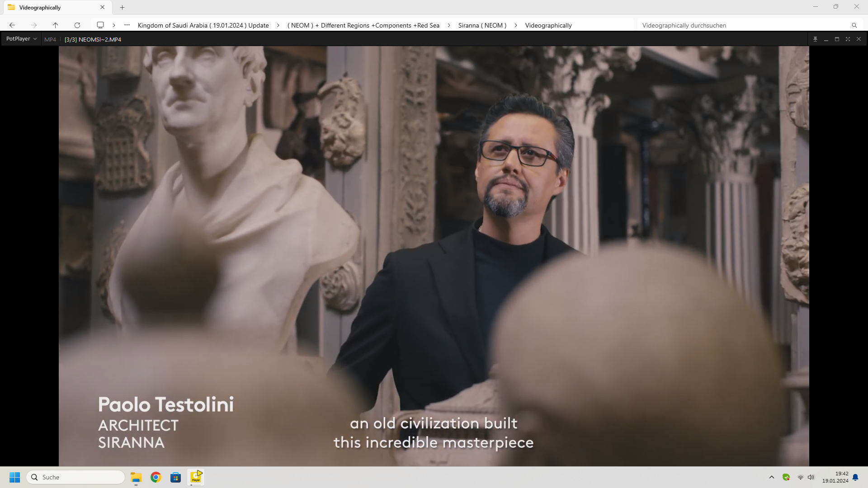This screenshot has height=488, width=868.
Task: Open Kingdom of Saudi Arabia breadcrumb folder
Action: (x=203, y=25)
